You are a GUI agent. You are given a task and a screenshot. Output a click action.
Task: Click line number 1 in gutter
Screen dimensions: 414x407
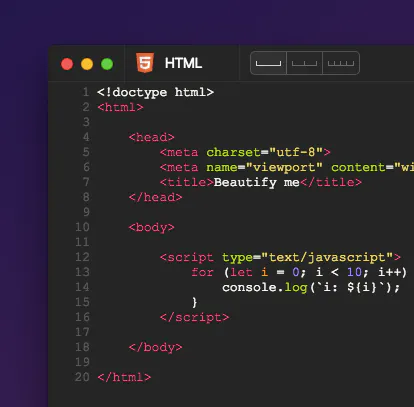tap(86, 92)
